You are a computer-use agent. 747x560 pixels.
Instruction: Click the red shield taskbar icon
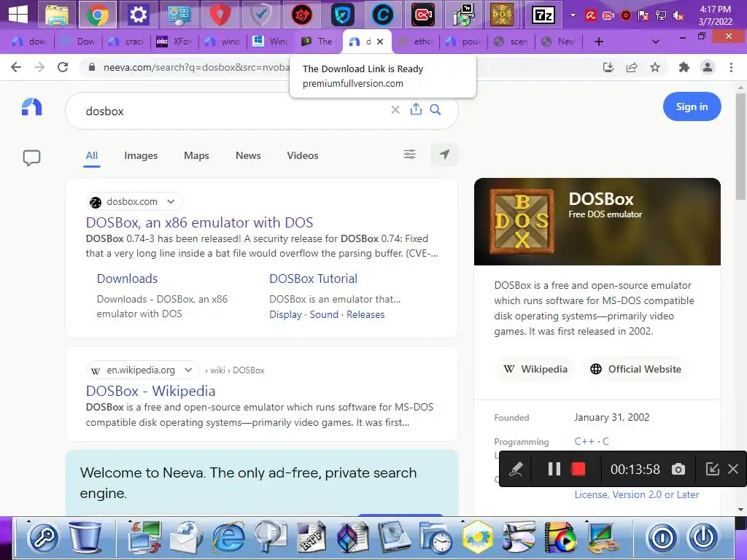220,15
